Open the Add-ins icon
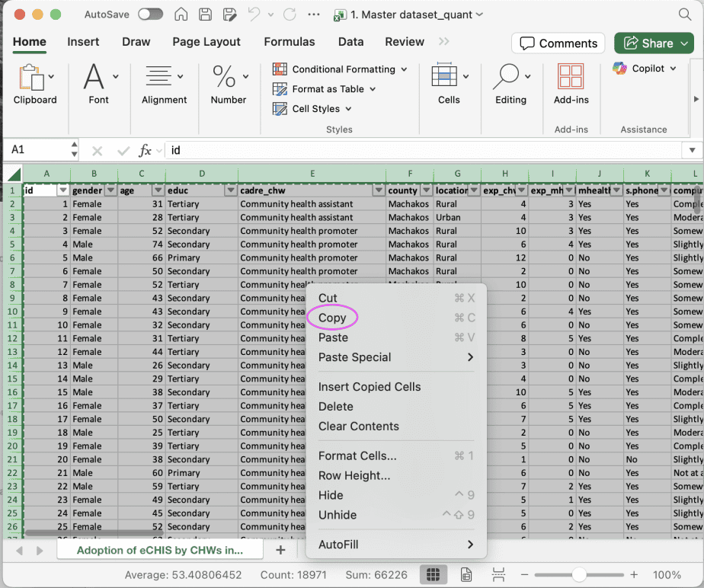This screenshot has height=588, width=704. (x=571, y=78)
